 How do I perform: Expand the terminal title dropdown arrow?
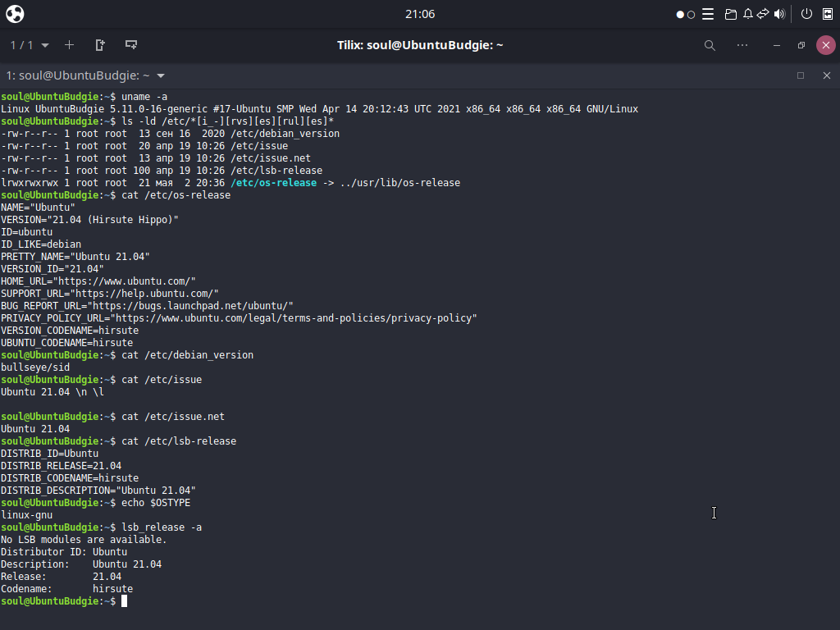(x=161, y=75)
